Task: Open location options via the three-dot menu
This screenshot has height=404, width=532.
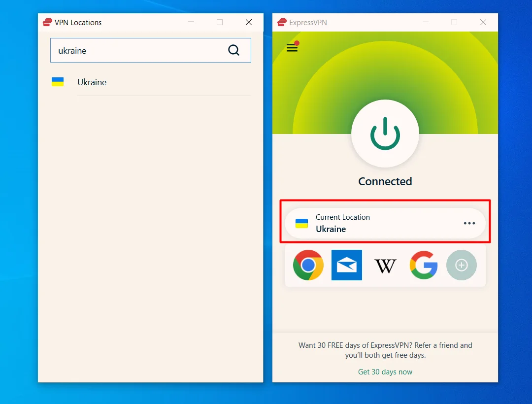Action: point(469,223)
